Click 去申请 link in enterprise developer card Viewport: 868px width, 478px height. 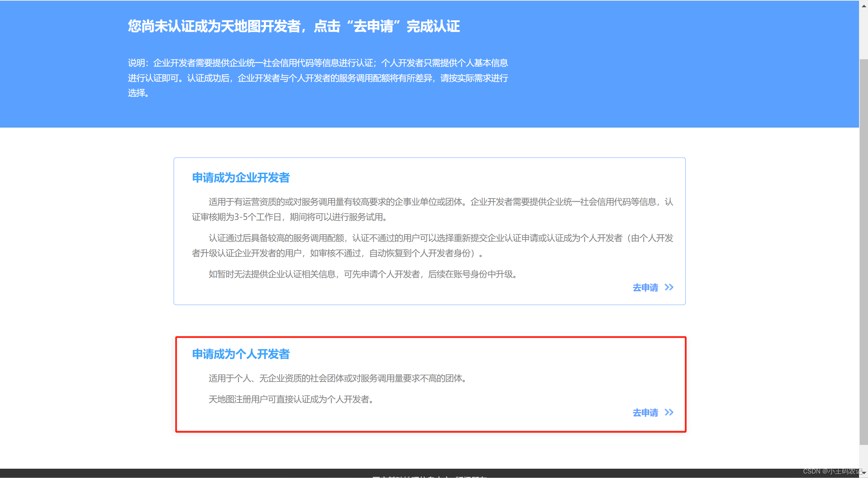[645, 287]
